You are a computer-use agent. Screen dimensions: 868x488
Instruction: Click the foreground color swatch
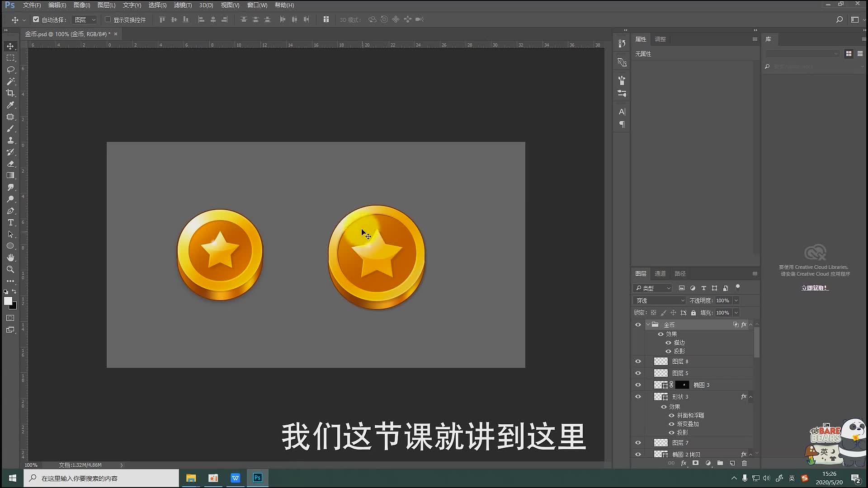[8, 301]
